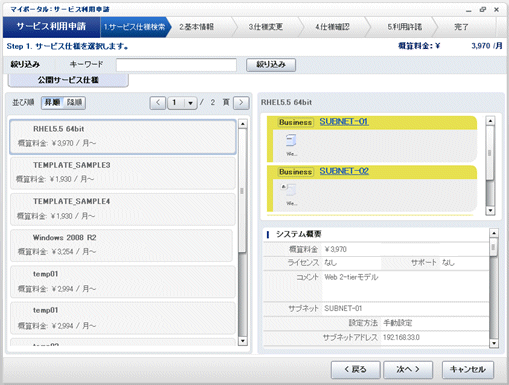The height and width of the screenshot is (385, 509).
Task: Click the キャンセル cancel button
Action: [468, 369]
